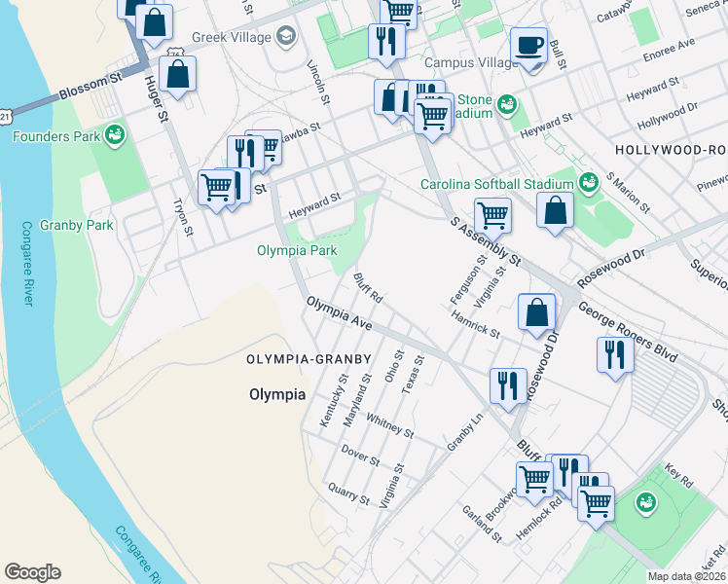Click the Campus Village label
The width and height of the screenshot is (728, 584).
(x=471, y=62)
